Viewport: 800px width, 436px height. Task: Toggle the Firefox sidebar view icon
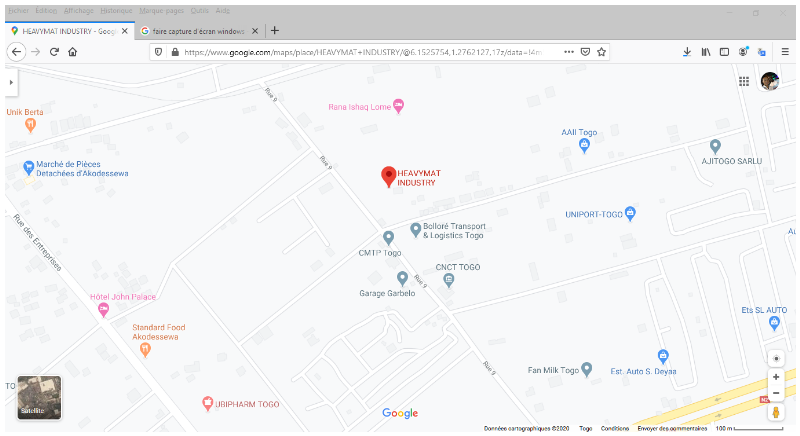pyautogui.click(x=724, y=52)
